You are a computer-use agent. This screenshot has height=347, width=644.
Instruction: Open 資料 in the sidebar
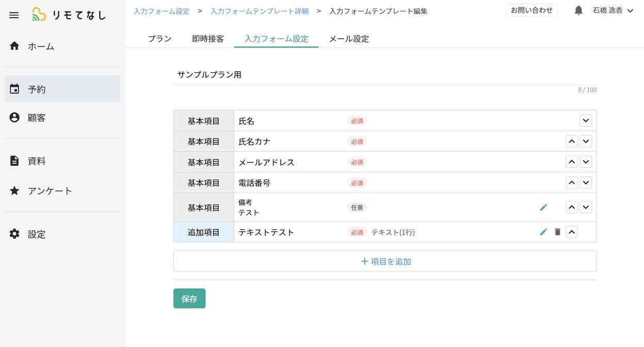37,161
